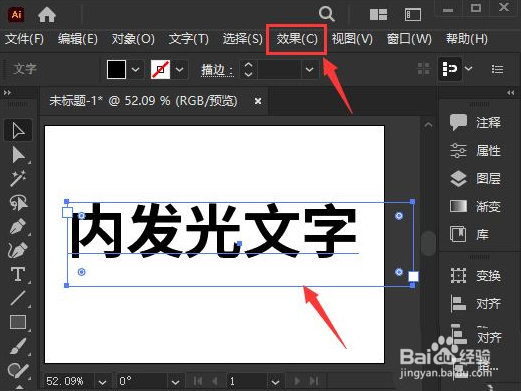The height and width of the screenshot is (391, 521).
Task: Go to the next artboard button
Action: tap(297, 381)
